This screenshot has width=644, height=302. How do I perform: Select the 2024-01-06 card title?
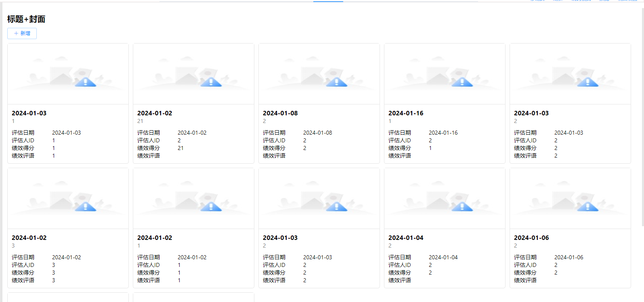[x=531, y=238]
